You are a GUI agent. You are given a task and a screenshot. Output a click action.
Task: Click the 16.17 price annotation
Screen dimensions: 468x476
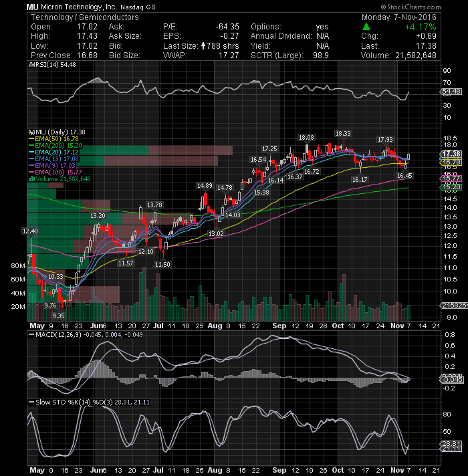coord(360,179)
